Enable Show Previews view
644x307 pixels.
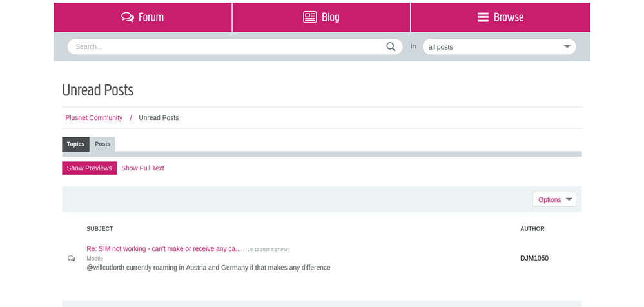pos(89,168)
